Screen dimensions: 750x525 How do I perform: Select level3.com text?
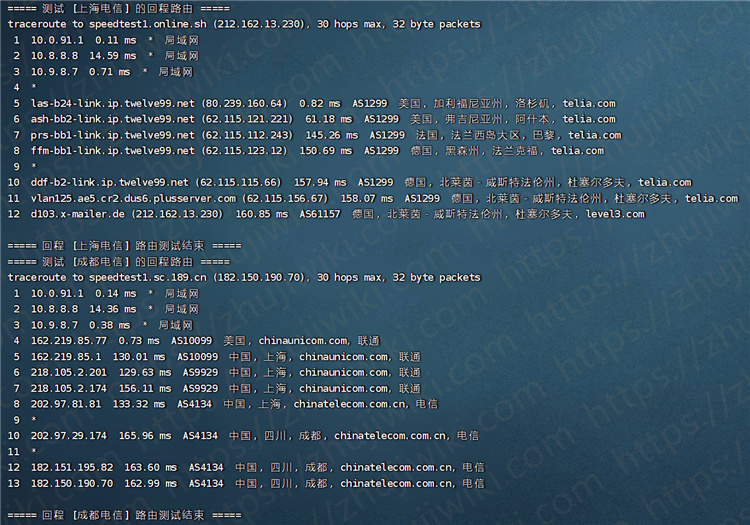click(x=615, y=214)
